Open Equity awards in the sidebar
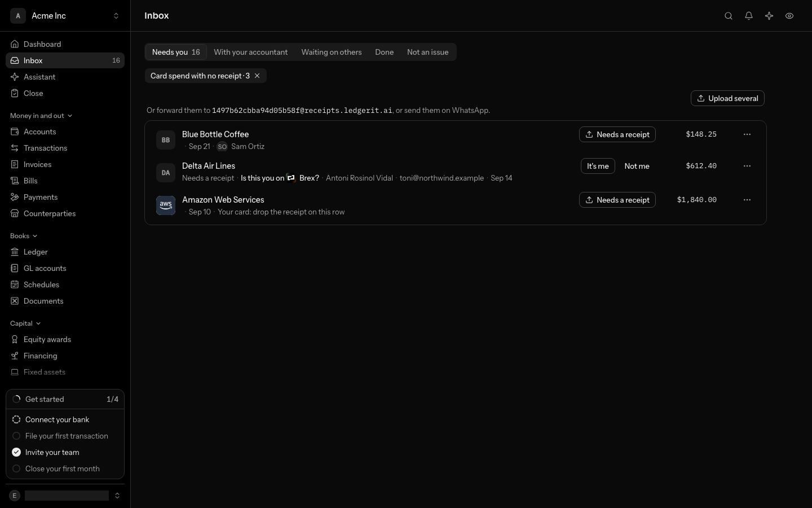The width and height of the screenshot is (812, 508). pos(65,339)
